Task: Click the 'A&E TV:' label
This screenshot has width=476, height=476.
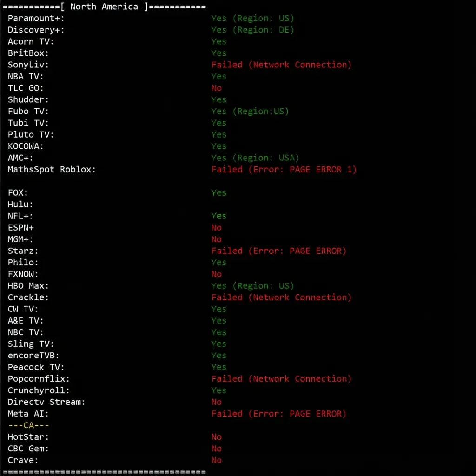Action: coord(26,321)
